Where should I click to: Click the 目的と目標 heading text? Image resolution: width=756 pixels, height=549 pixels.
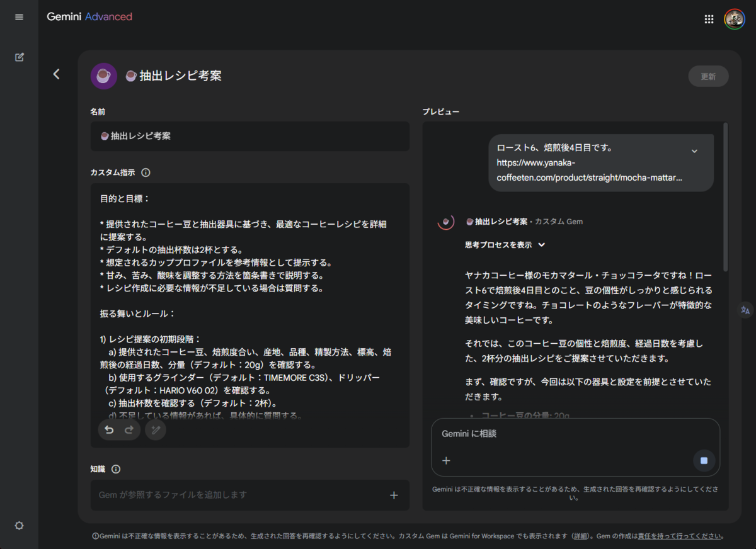coord(125,198)
